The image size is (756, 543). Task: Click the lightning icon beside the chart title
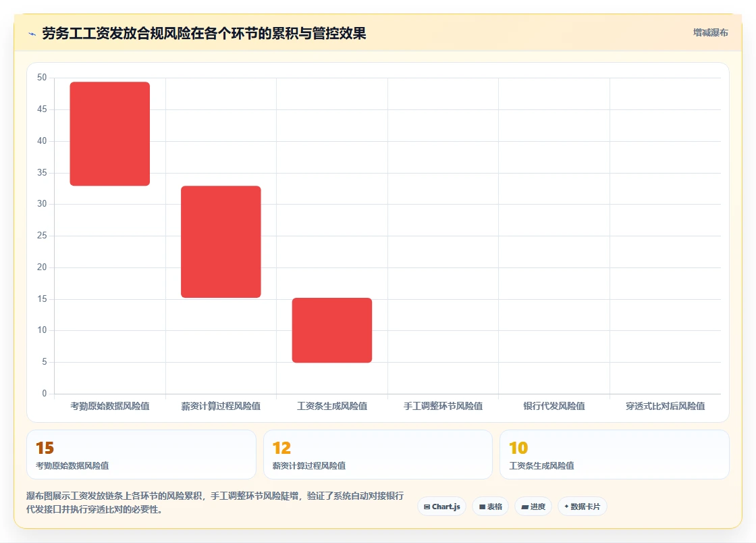pyautogui.click(x=32, y=34)
